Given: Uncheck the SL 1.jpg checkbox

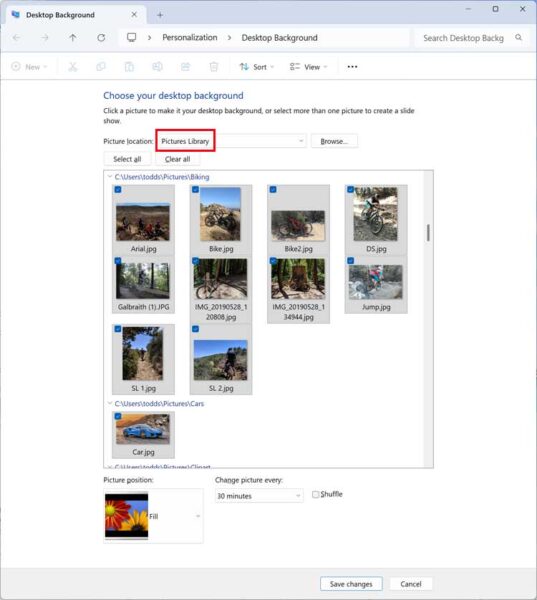Looking at the screenshot, I should [118, 329].
